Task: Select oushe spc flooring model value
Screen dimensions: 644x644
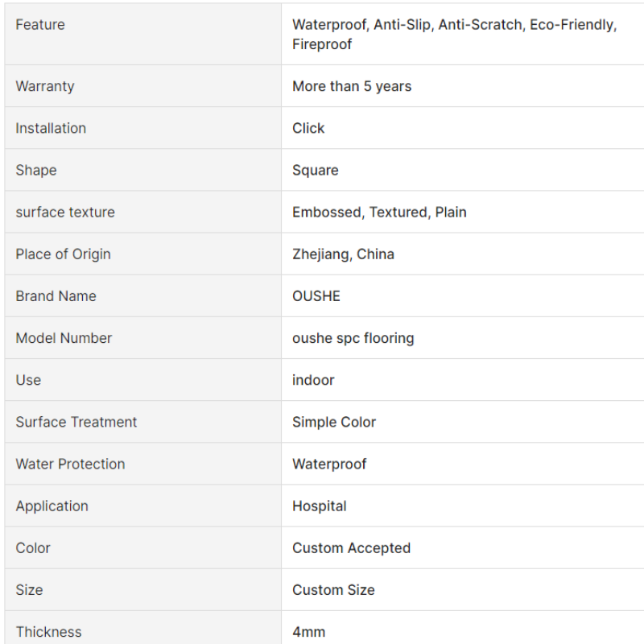Action: pyautogui.click(x=353, y=338)
